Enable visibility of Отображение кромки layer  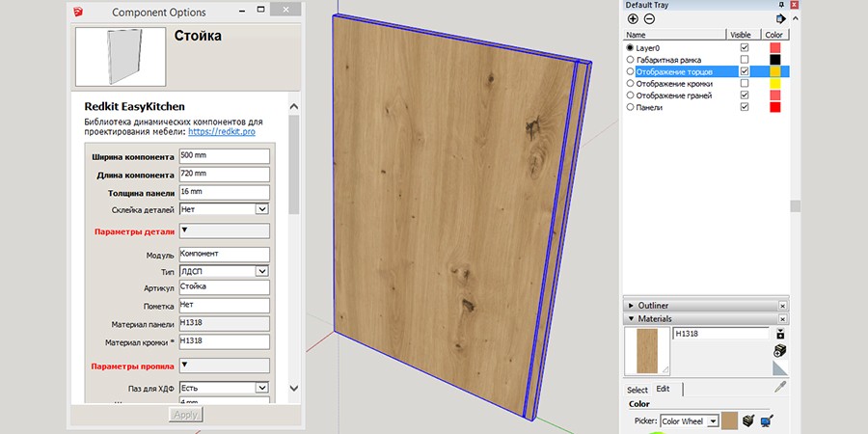[744, 83]
